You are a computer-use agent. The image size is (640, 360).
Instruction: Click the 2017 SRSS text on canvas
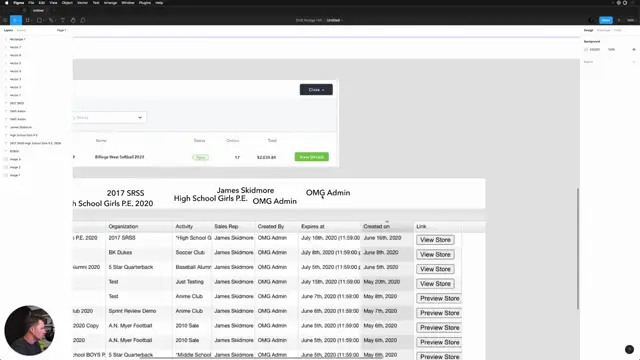click(x=125, y=193)
